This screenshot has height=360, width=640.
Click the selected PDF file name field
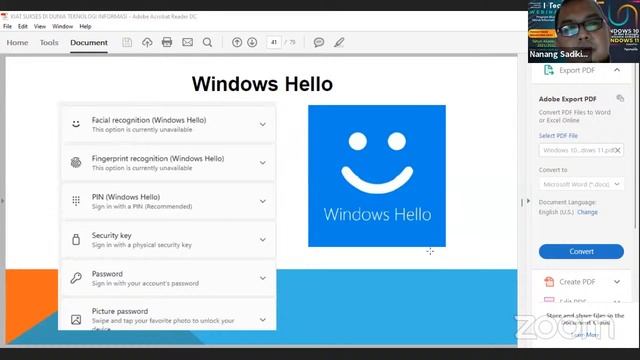click(581, 150)
